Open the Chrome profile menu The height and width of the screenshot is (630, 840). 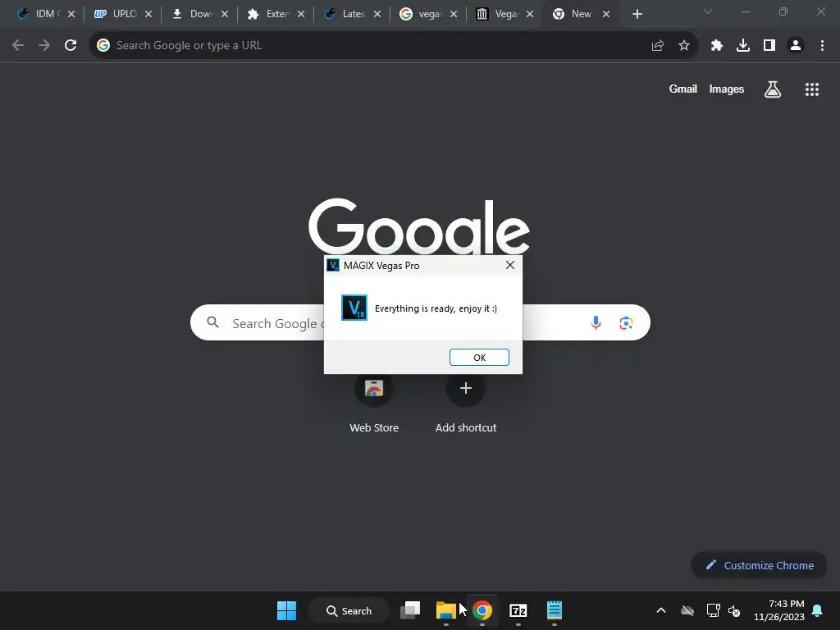[796, 46]
